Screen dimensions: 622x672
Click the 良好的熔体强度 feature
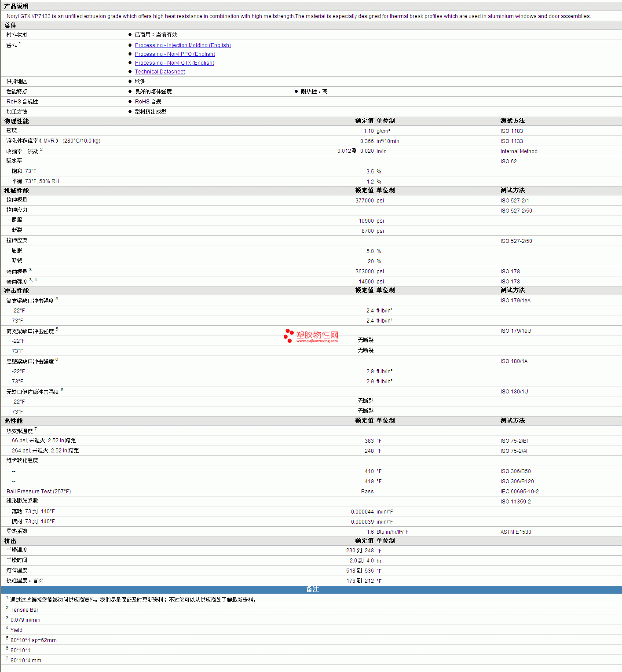[x=153, y=92]
